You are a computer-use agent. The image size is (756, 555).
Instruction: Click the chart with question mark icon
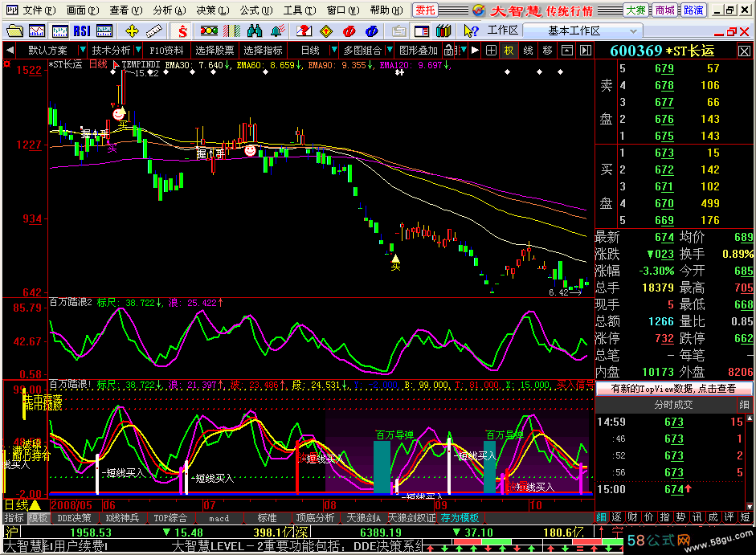[304, 31]
